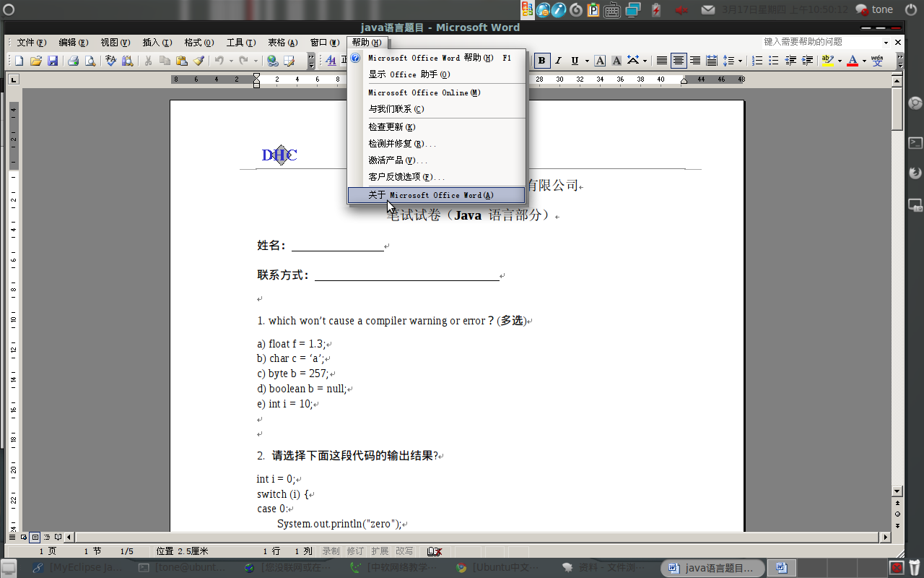
Task: Choose 显示 Office 助手(O) menu entry
Action: (x=436, y=74)
